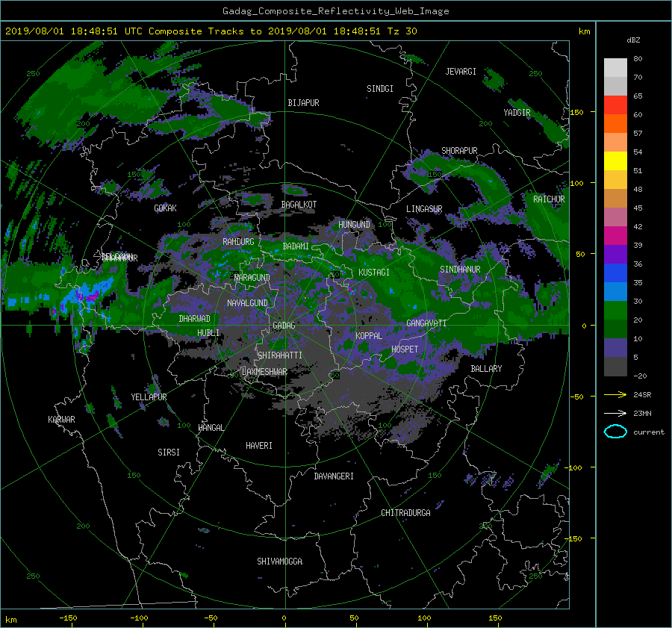The image size is (672, 628).
Task: Click the SHORAPUR city label
Action: tap(459, 151)
